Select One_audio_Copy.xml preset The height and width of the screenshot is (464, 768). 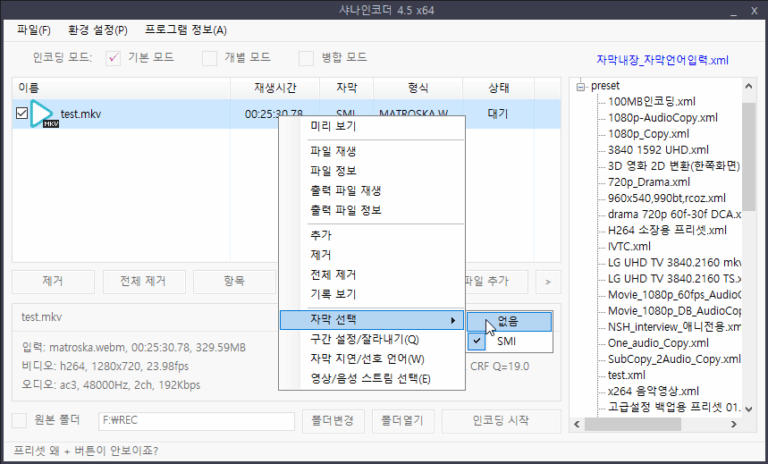pos(658,343)
